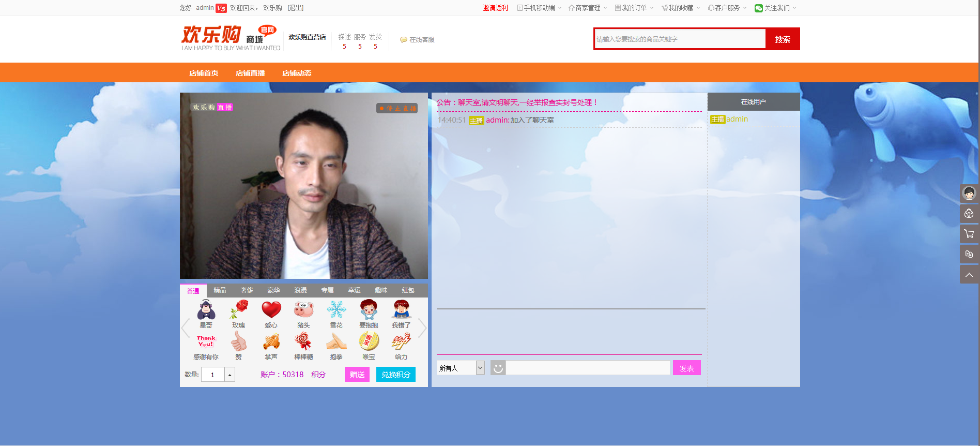980x446 pixels.
Task: Pick the 抱拳 fist salute gift
Action: [x=336, y=341]
